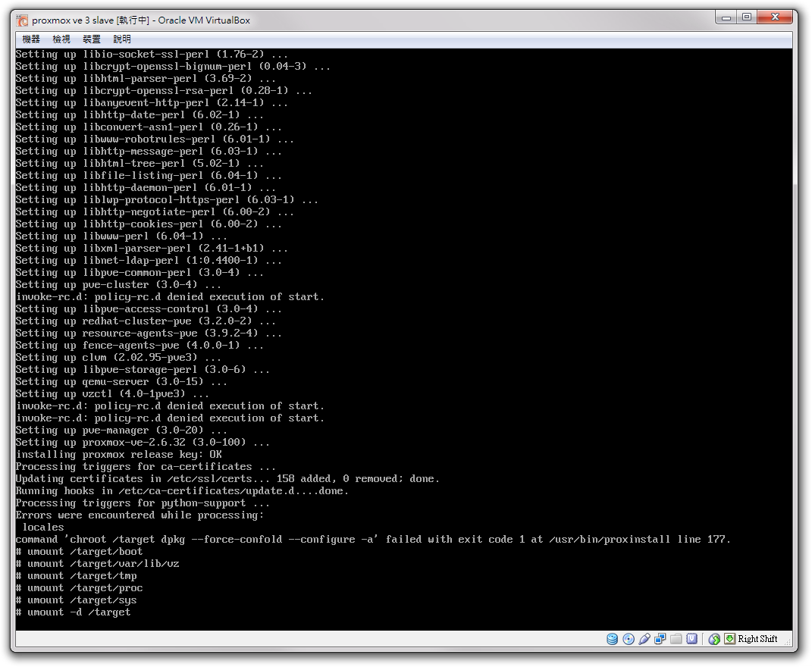Click the 'Setting up clvm (2.02.95-pve3)' line
This screenshot has height=667, width=812.
[x=118, y=357]
